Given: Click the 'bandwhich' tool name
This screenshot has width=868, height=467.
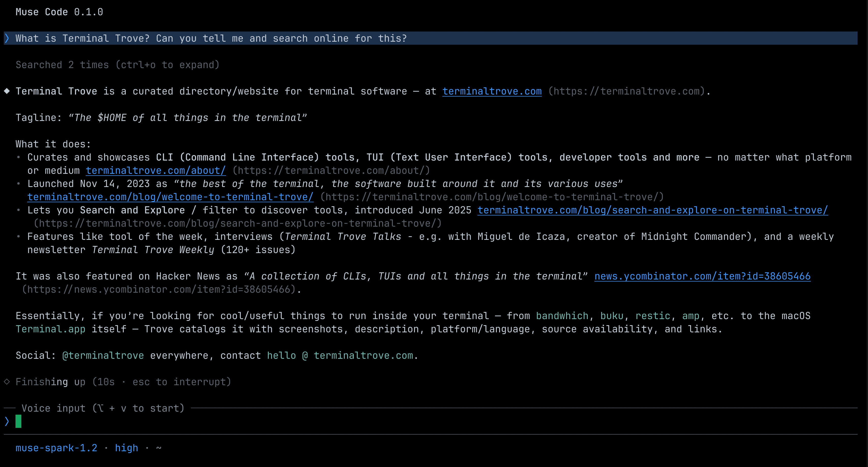Looking at the screenshot, I should pyautogui.click(x=562, y=316).
